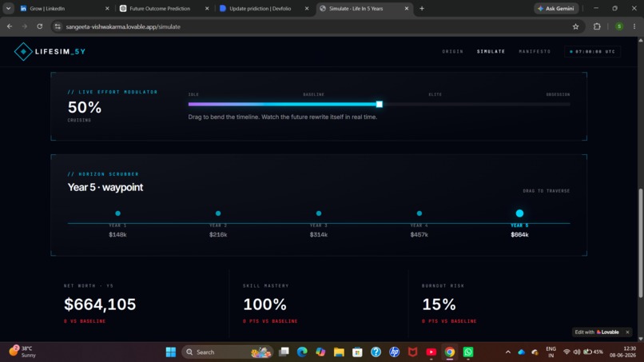Launch Microsoft Edge from taskbar
The width and height of the screenshot is (644, 362).
[302, 352]
